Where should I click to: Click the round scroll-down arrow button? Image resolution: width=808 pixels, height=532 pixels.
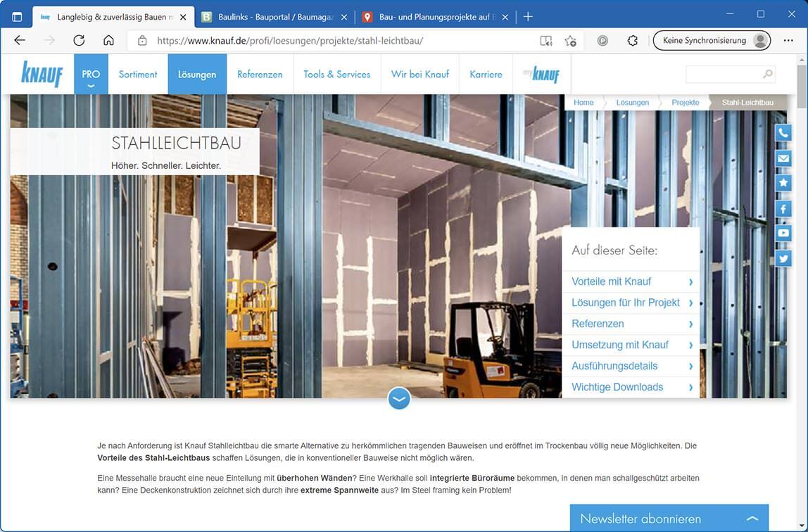click(399, 398)
